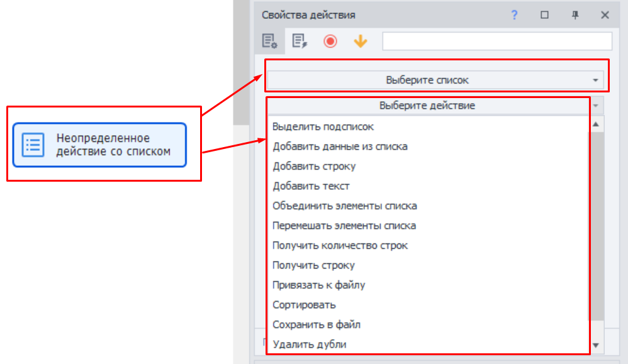Pin the panel using the pin toggle

576,13
